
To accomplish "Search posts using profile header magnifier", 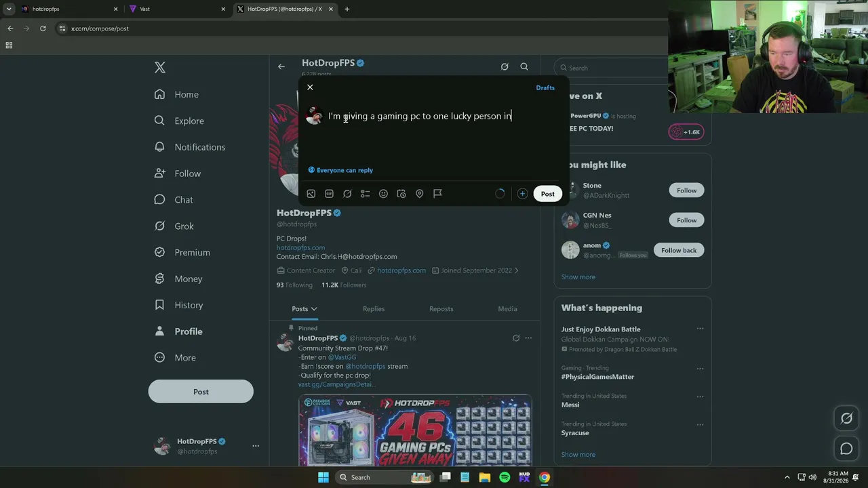I will [x=524, y=66].
